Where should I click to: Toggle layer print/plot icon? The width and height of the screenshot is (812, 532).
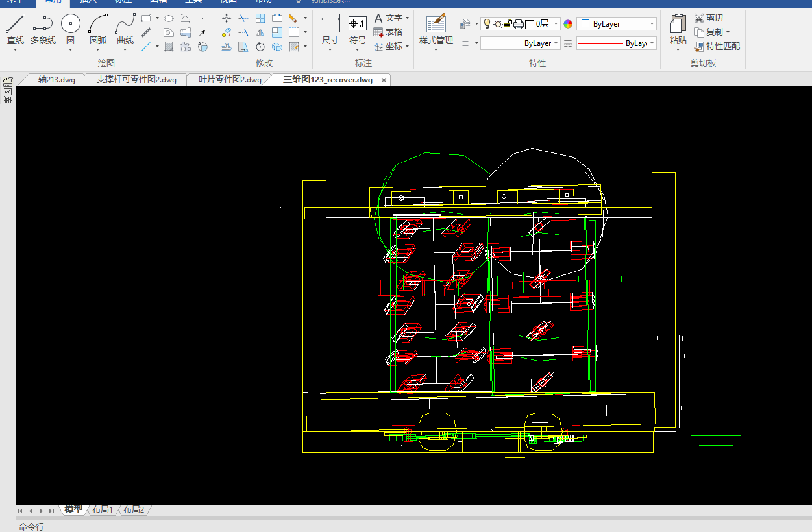click(x=518, y=24)
